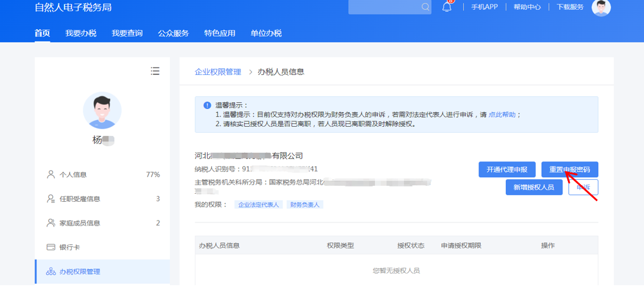The width and height of the screenshot is (644, 287).
Task: Open 帮助中心 link in header
Action: tap(527, 7)
